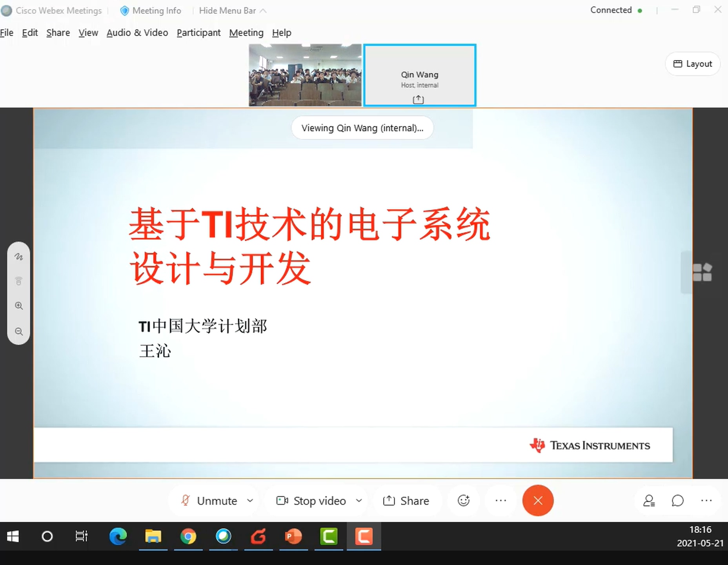Viewport: 728px width, 565px height.
Task: Open the participants panel icon
Action: pyautogui.click(x=649, y=501)
